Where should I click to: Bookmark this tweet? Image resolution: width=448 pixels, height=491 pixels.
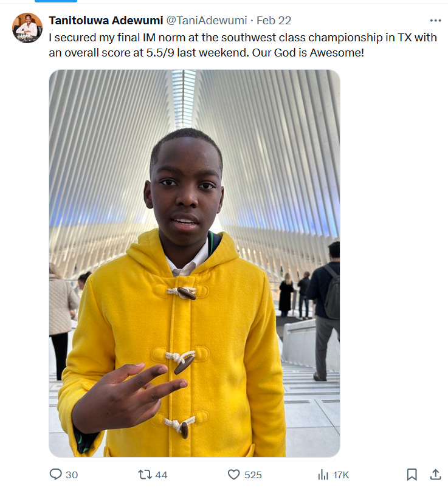[412, 475]
